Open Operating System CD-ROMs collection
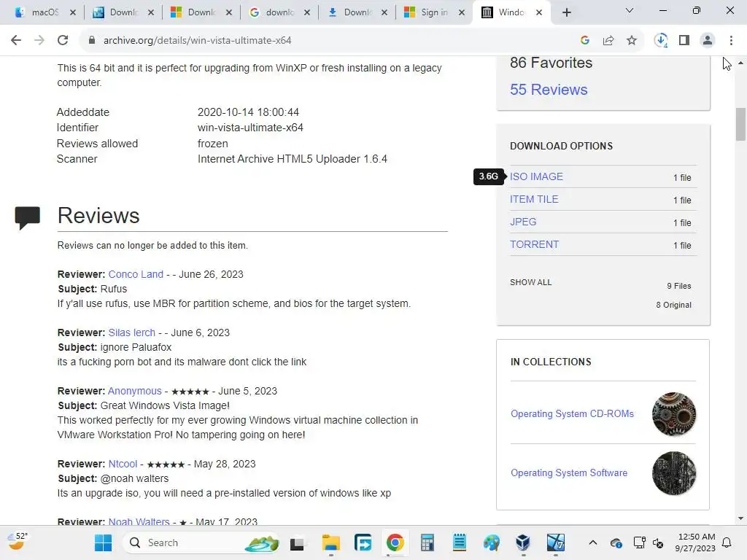 [x=572, y=414]
